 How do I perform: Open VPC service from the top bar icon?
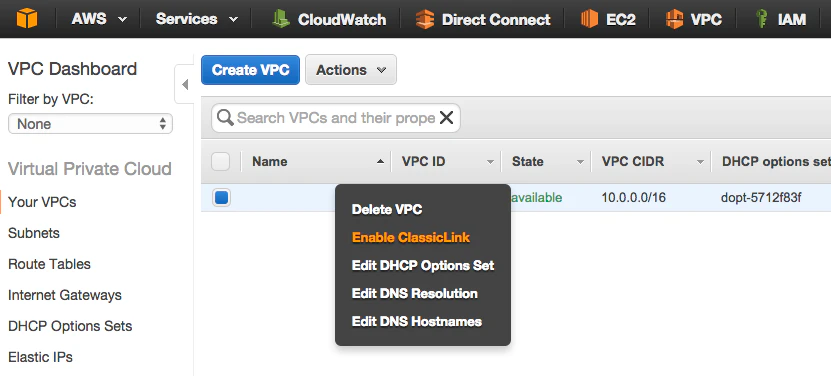pos(674,20)
